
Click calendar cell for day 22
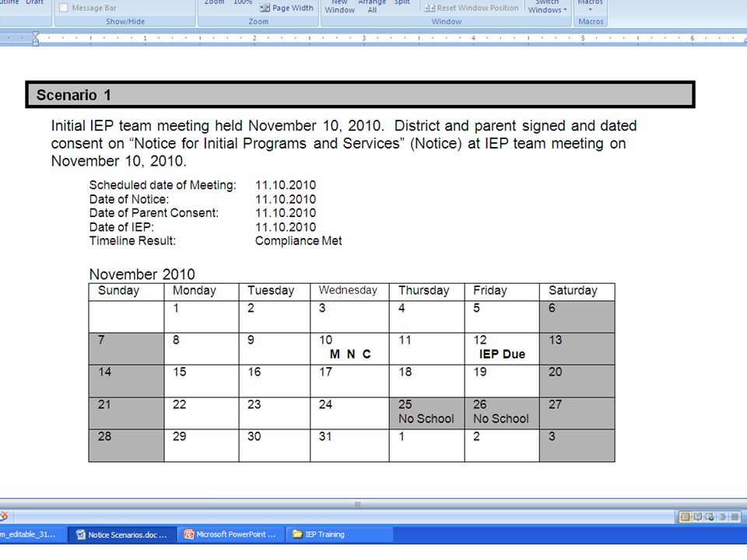(x=201, y=413)
